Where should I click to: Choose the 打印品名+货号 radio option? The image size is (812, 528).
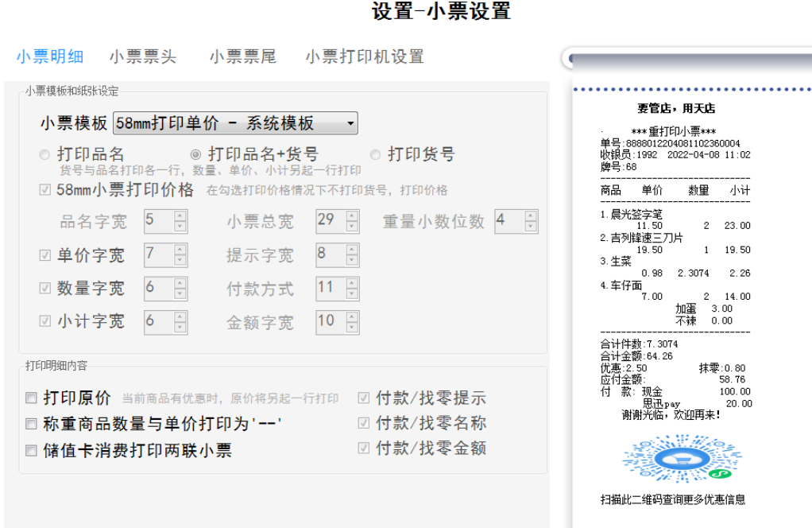click(x=195, y=155)
